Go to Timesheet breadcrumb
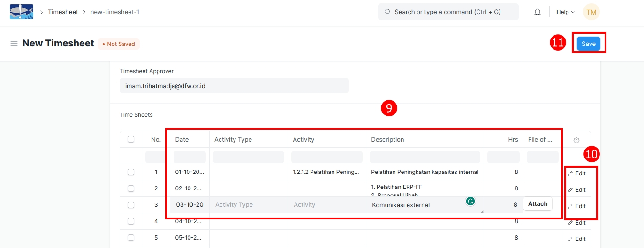The width and height of the screenshot is (644, 248). click(x=63, y=12)
